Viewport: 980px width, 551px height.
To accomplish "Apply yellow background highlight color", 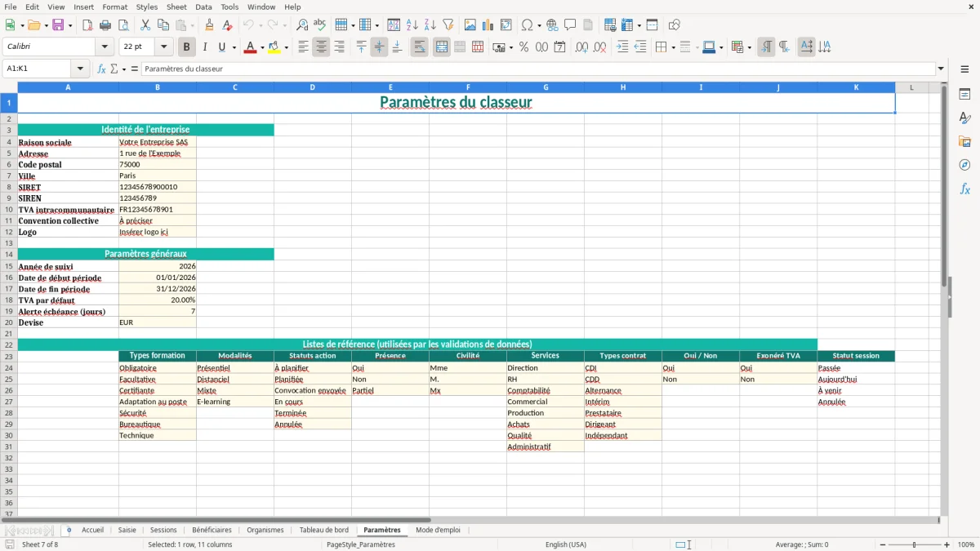I will pos(274,47).
